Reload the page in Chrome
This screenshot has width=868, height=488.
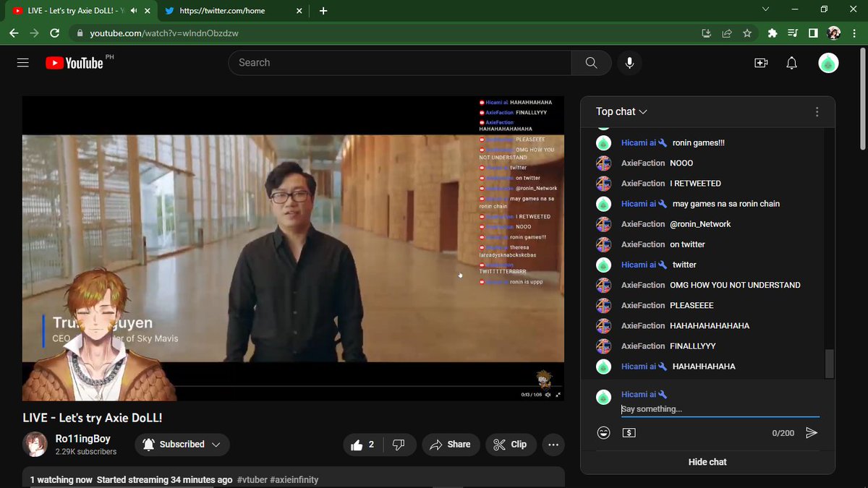click(55, 33)
